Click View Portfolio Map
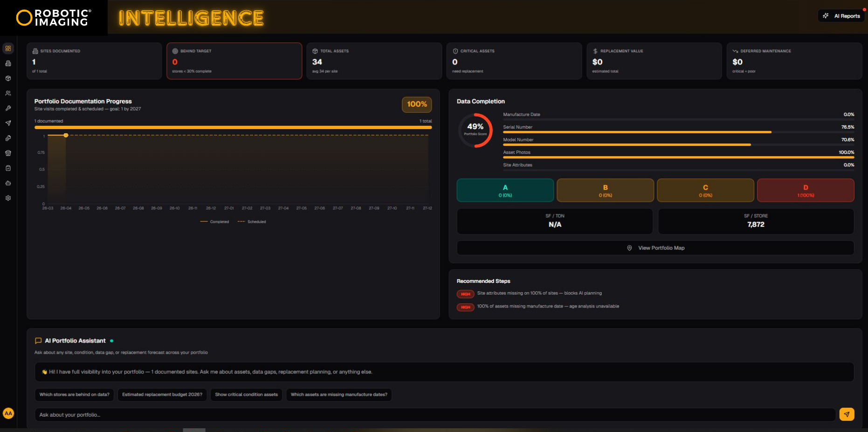Image resolution: width=868 pixels, height=432 pixels. click(655, 247)
